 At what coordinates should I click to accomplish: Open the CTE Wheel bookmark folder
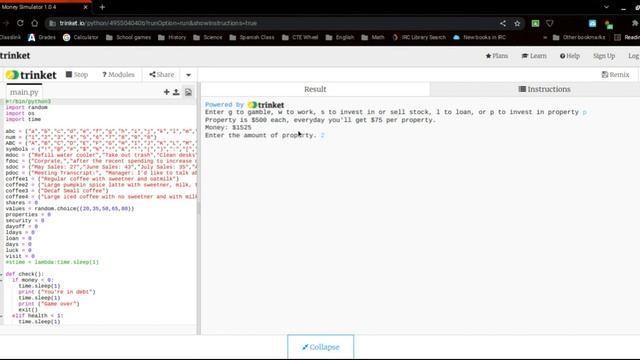300,37
